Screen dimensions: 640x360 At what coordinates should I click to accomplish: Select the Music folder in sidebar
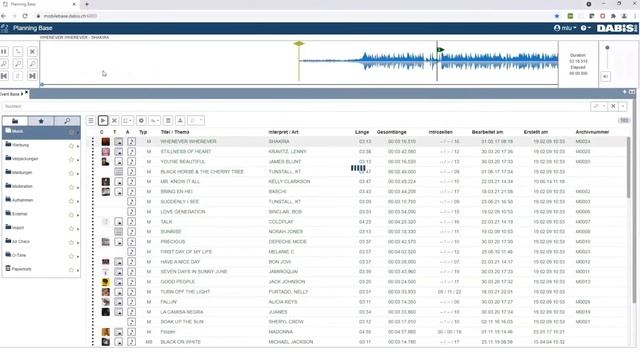coord(41,132)
